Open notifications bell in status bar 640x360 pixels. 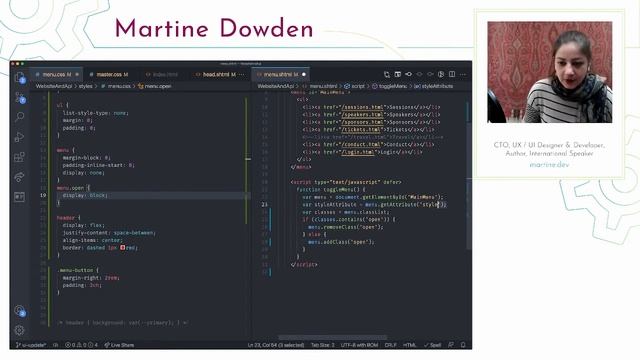tap(463, 345)
